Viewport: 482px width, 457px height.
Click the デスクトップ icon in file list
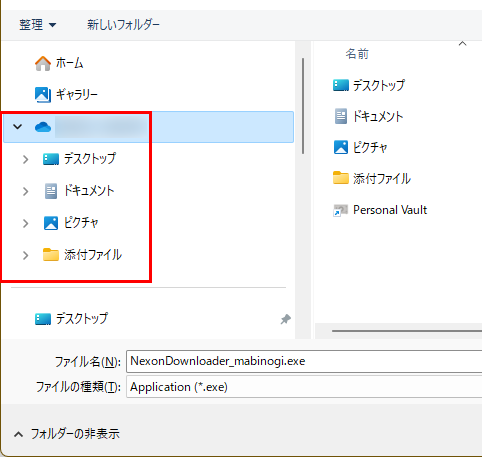pos(341,85)
